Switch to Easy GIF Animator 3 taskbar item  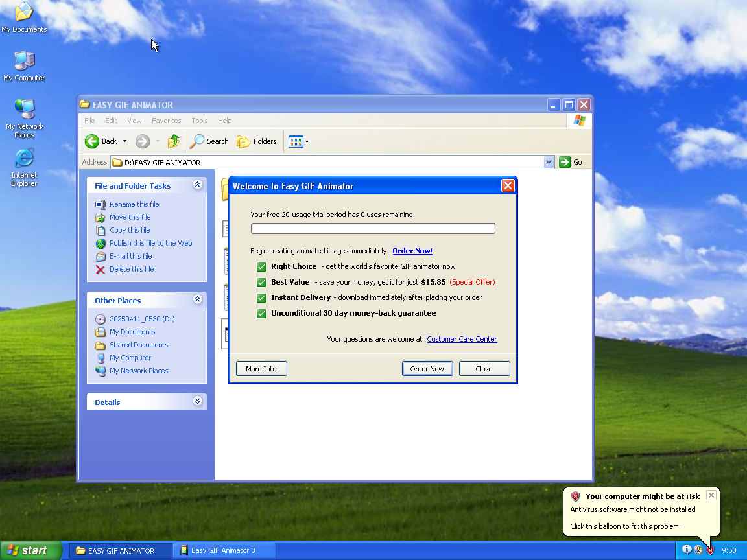[224, 550]
